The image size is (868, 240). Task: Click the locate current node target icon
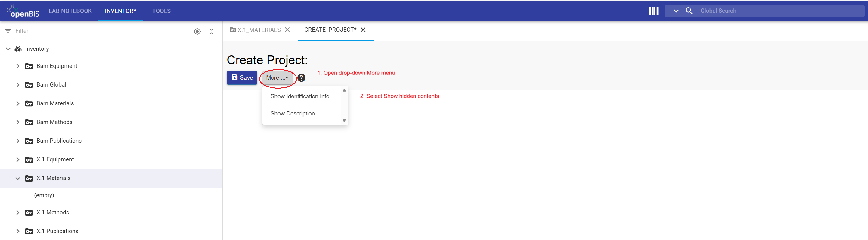pyautogui.click(x=197, y=31)
